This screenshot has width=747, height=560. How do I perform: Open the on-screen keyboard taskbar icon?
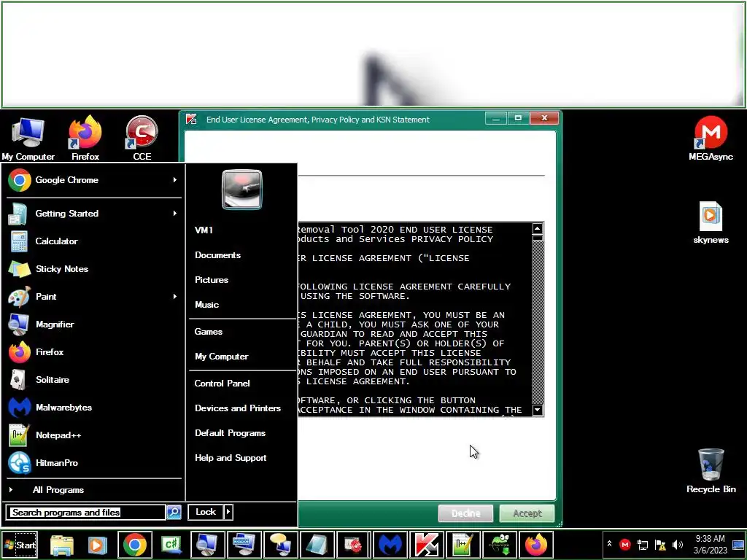pyautogui.click(x=244, y=545)
